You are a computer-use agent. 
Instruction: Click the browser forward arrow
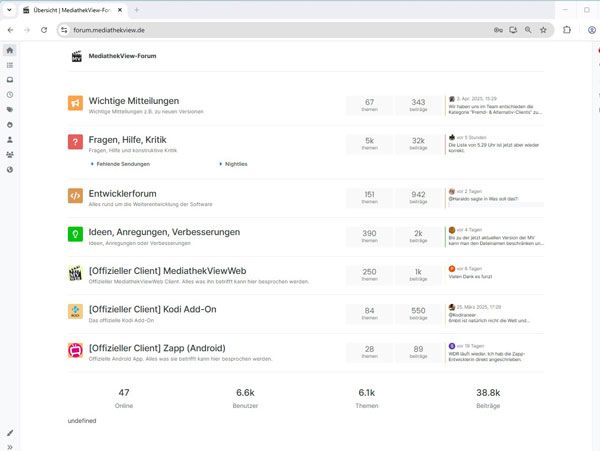click(x=27, y=30)
